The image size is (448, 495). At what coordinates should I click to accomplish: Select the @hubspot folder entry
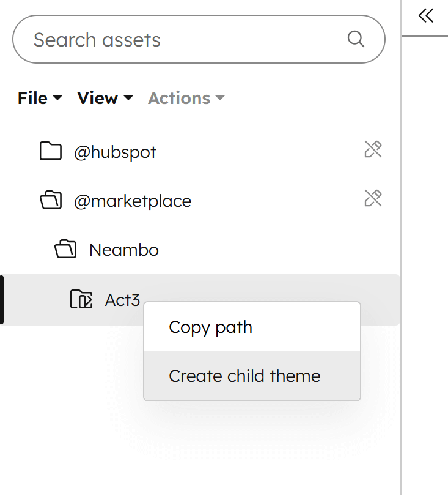click(115, 151)
